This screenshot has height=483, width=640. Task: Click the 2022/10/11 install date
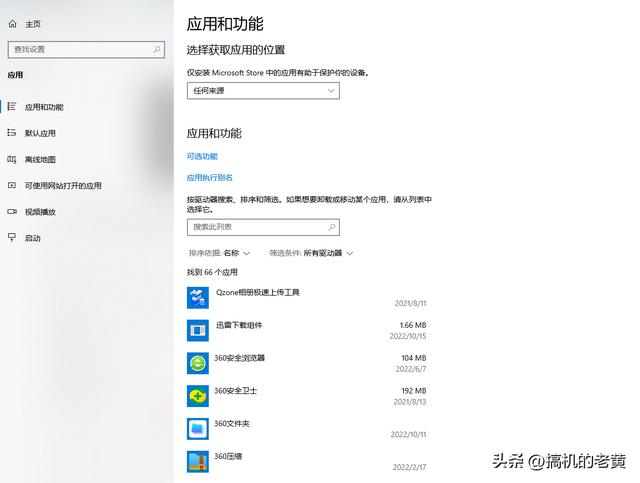pyautogui.click(x=408, y=434)
